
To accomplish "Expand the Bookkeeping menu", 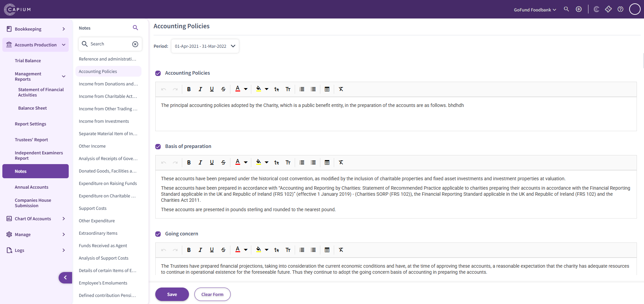I will click(36, 29).
